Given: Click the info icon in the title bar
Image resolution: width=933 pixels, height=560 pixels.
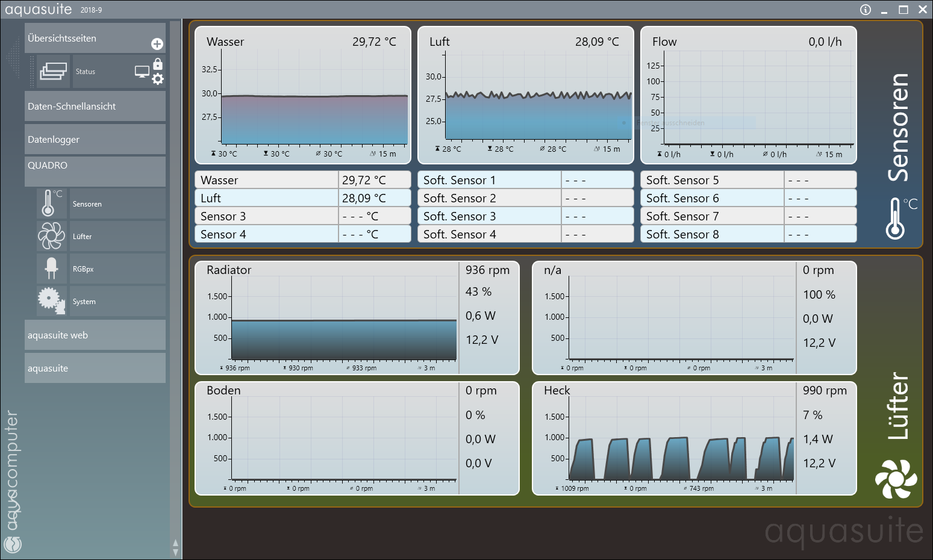Looking at the screenshot, I should coord(866,10).
